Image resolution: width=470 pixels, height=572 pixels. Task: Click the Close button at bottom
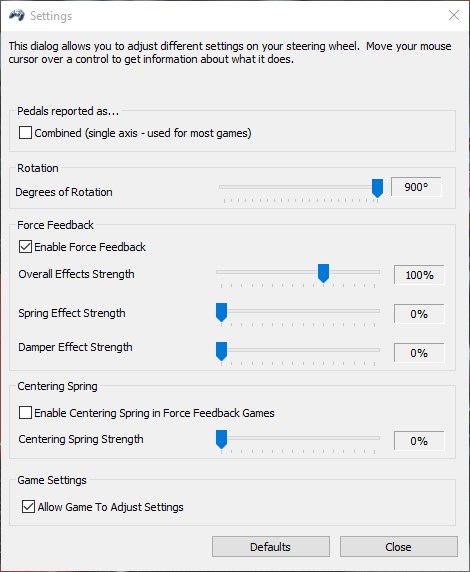[398, 546]
